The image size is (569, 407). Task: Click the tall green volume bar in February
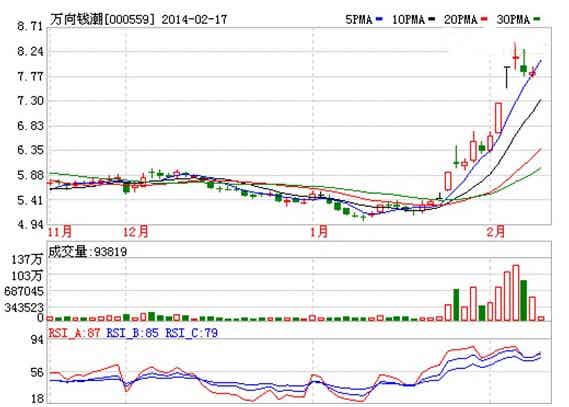pos(524,301)
